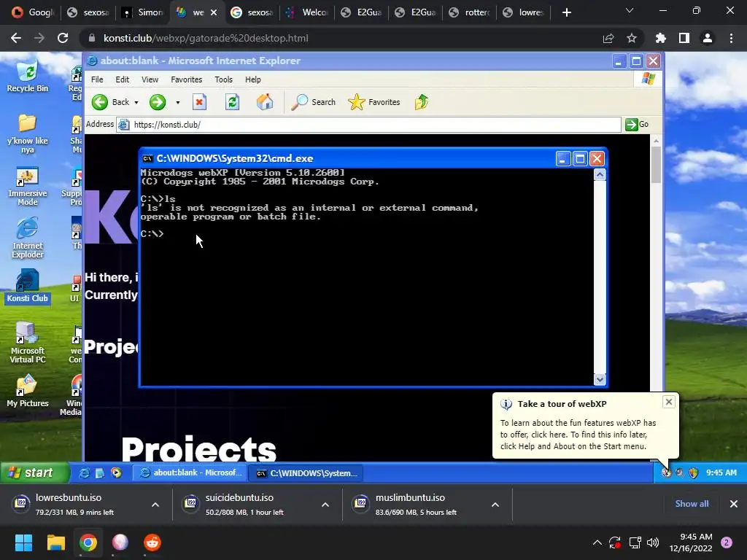Click the cmd.exe scrollbar down arrow
The width and height of the screenshot is (747, 560).
(x=600, y=379)
